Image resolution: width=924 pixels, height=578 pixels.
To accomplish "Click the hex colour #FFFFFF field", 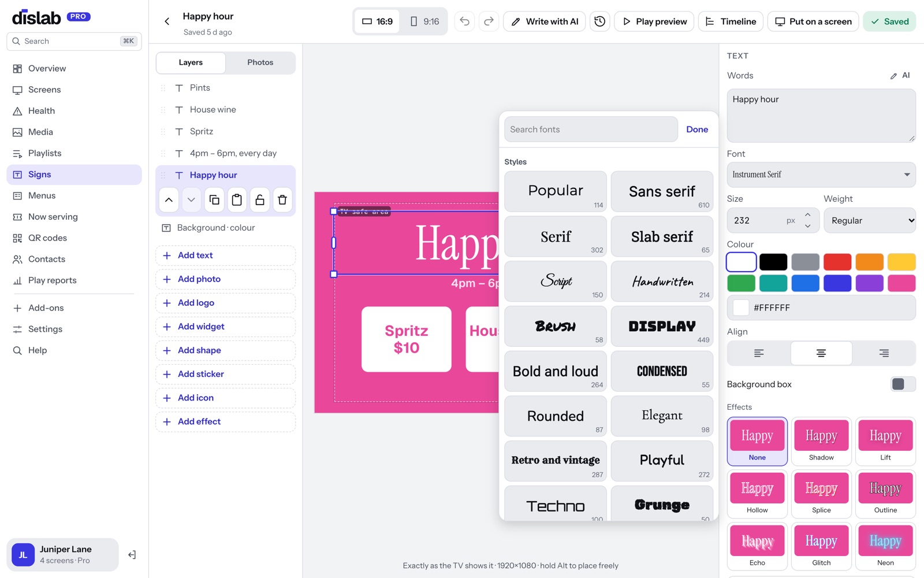I will [x=821, y=307].
